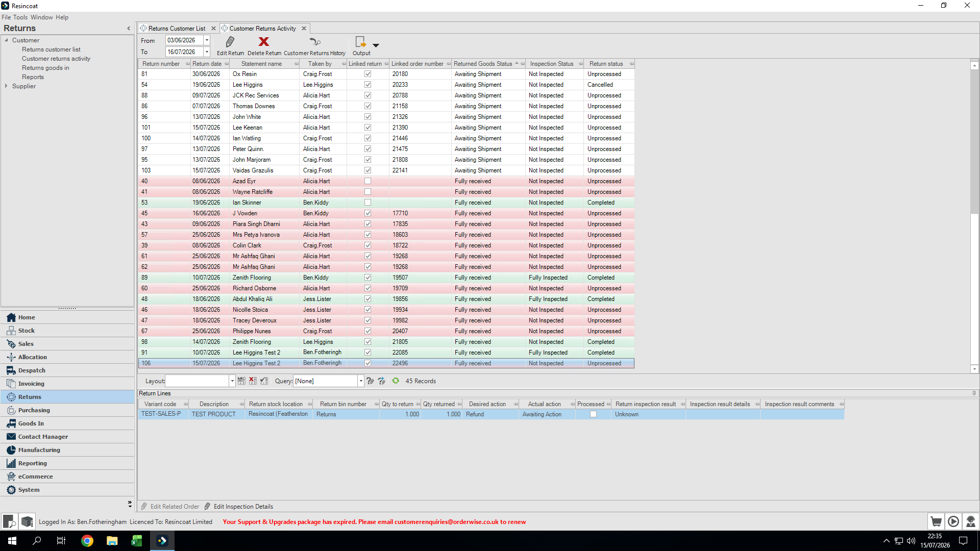The image size is (980, 551).
Task: Collapse the Customer tree node
Action: 6,40
